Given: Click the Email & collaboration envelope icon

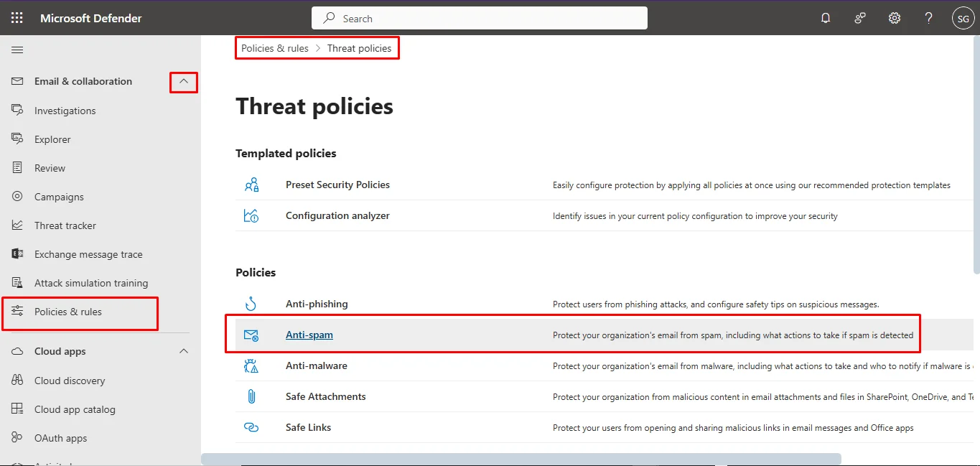Looking at the screenshot, I should pos(17,81).
